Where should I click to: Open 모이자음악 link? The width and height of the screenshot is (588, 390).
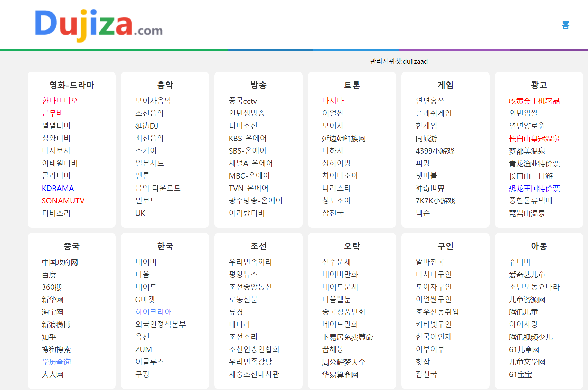point(153,101)
